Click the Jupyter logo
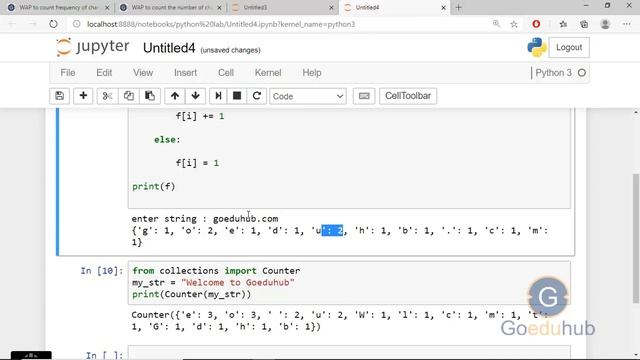 (93, 47)
